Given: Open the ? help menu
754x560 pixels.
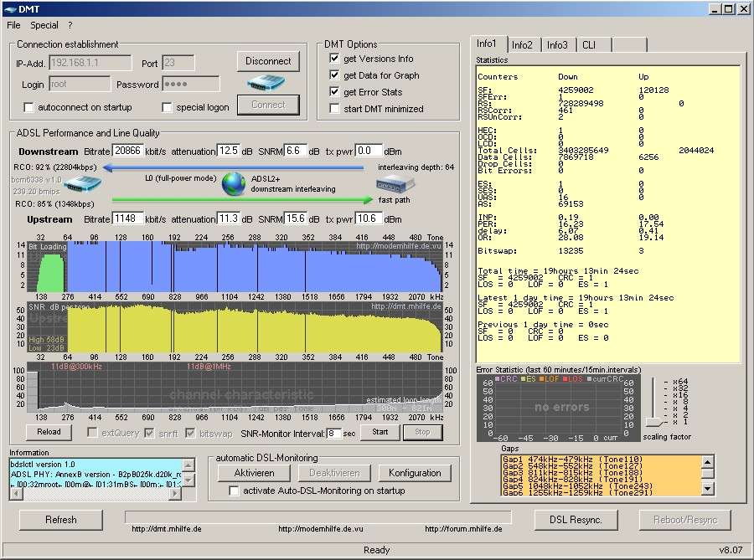Looking at the screenshot, I should click(x=70, y=25).
